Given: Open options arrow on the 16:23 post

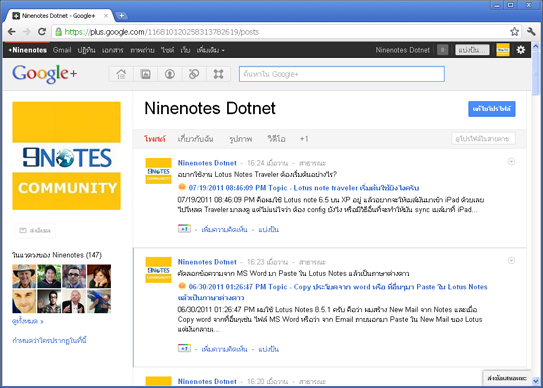Looking at the screenshot, I should [511, 261].
